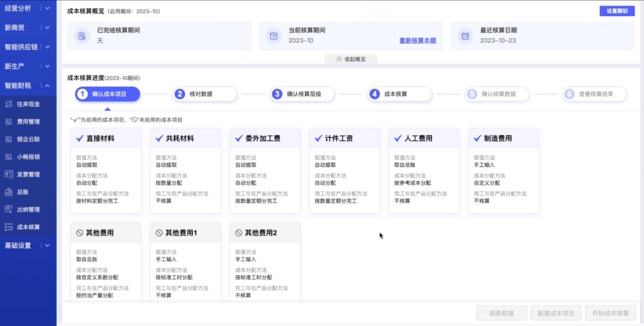Click the 刷新数据 button

(x=501, y=313)
